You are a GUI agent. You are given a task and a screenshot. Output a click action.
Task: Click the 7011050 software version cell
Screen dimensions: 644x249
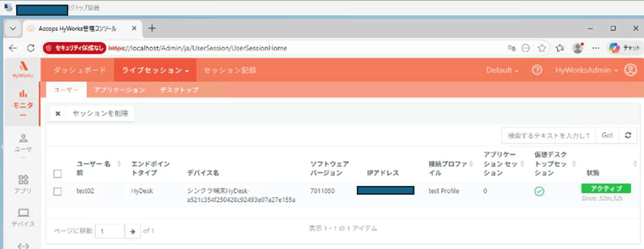(x=323, y=191)
